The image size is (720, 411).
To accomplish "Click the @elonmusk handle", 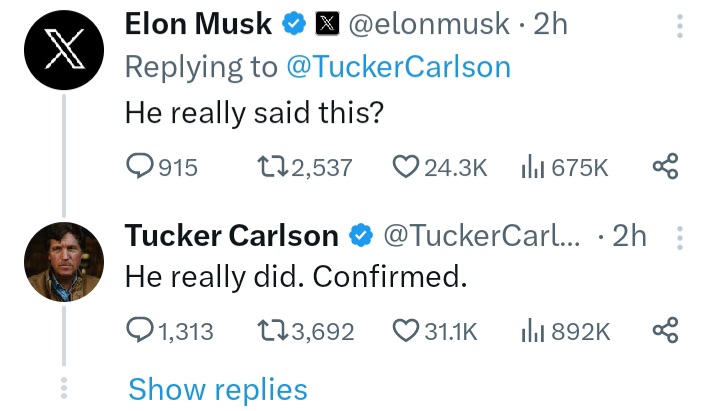I will pos(429,24).
